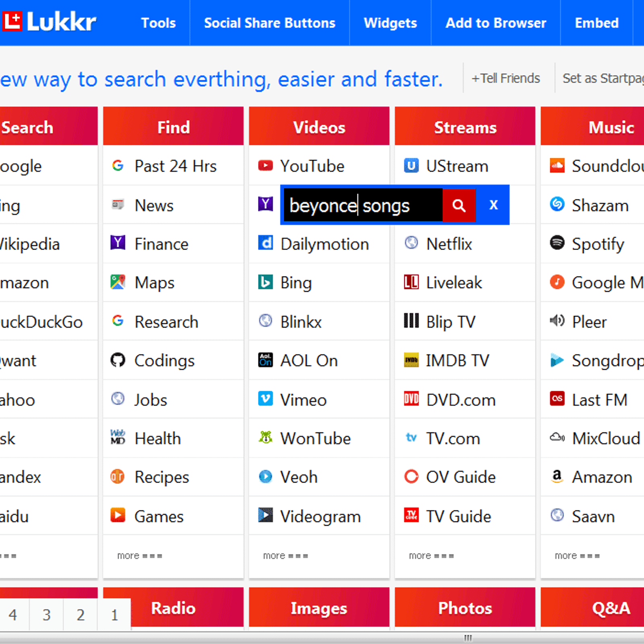Click the IMDB TV yellow icon

tap(411, 360)
